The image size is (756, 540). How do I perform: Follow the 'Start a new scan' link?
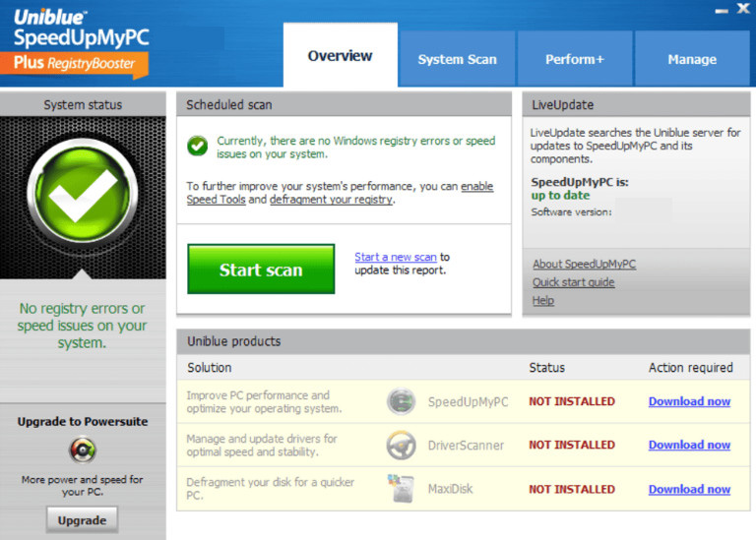point(396,258)
